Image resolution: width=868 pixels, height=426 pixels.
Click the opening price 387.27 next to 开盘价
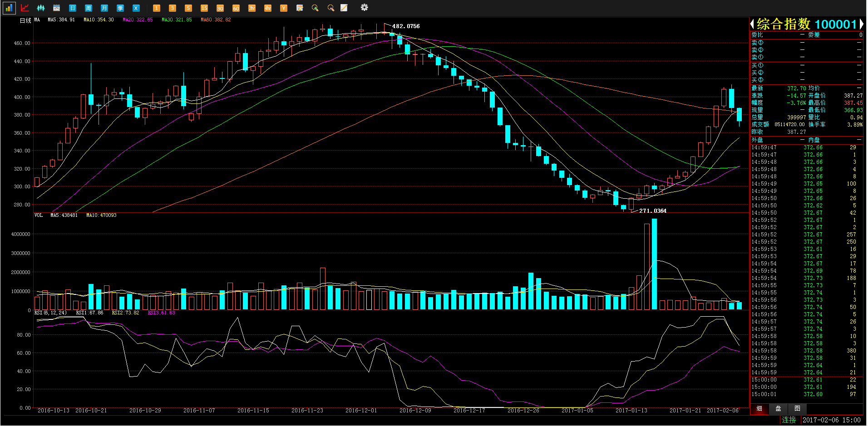click(x=853, y=96)
